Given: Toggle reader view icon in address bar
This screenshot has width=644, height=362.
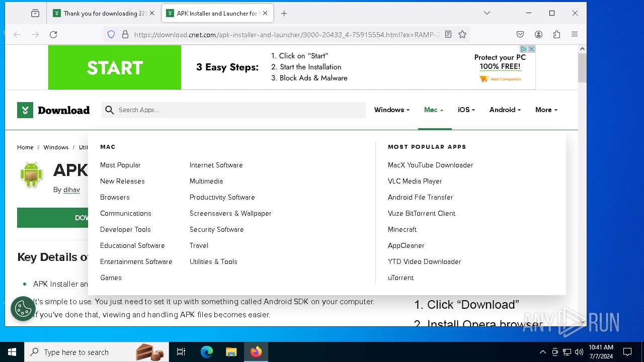Looking at the screenshot, I should tap(448, 34).
